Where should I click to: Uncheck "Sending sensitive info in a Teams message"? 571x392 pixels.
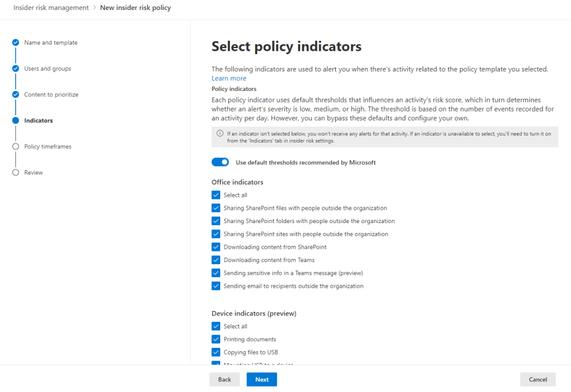point(216,273)
